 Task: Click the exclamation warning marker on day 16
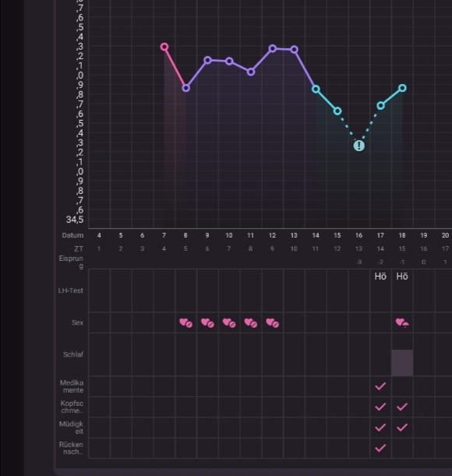pos(359,146)
